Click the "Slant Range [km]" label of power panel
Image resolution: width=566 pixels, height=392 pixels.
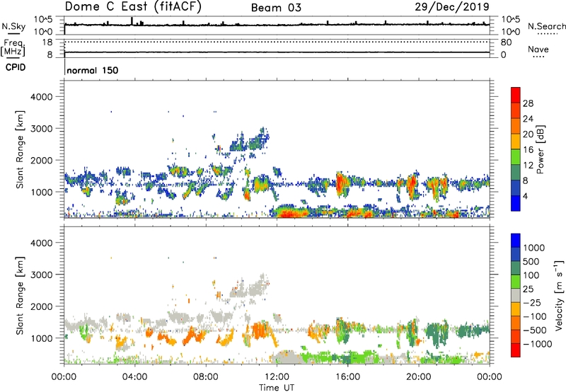coord(20,149)
